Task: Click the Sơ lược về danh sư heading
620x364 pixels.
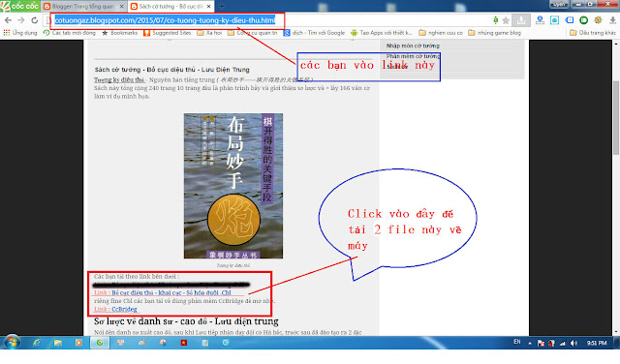Action: pos(186,321)
